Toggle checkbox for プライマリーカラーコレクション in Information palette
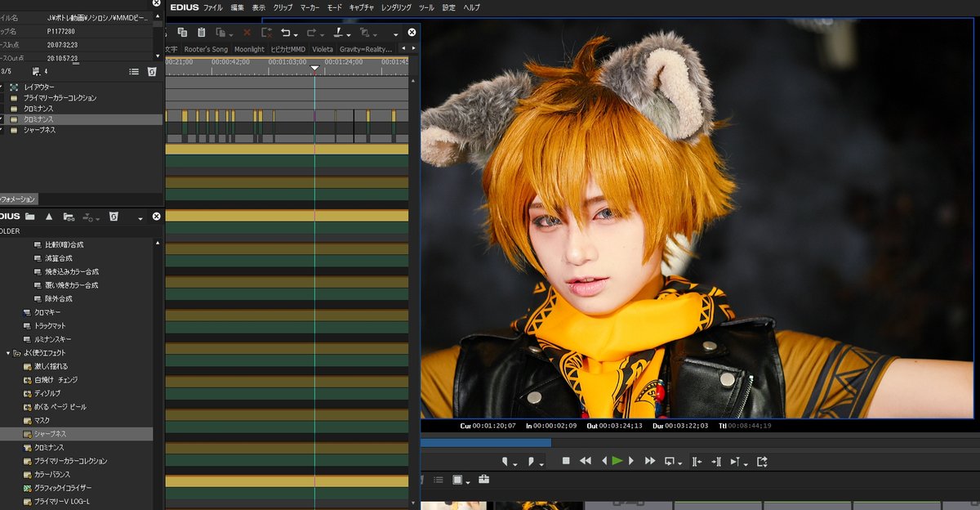 [x=2, y=98]
